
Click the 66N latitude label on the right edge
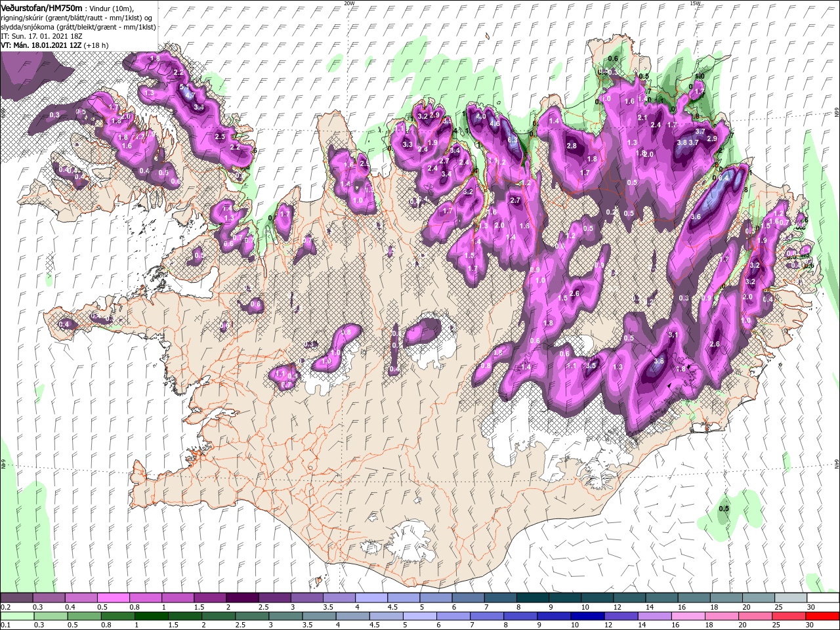tap(837, 112)
